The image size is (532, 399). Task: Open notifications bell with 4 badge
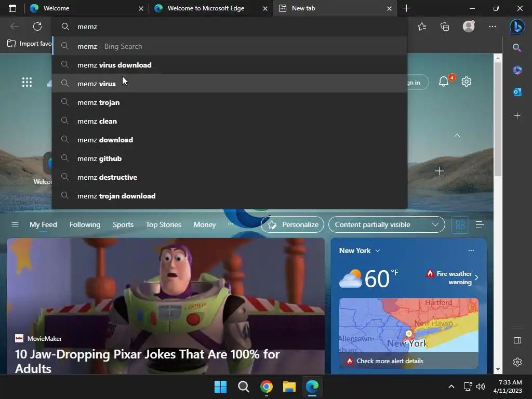pyautogui.click(x=444, y=82)
